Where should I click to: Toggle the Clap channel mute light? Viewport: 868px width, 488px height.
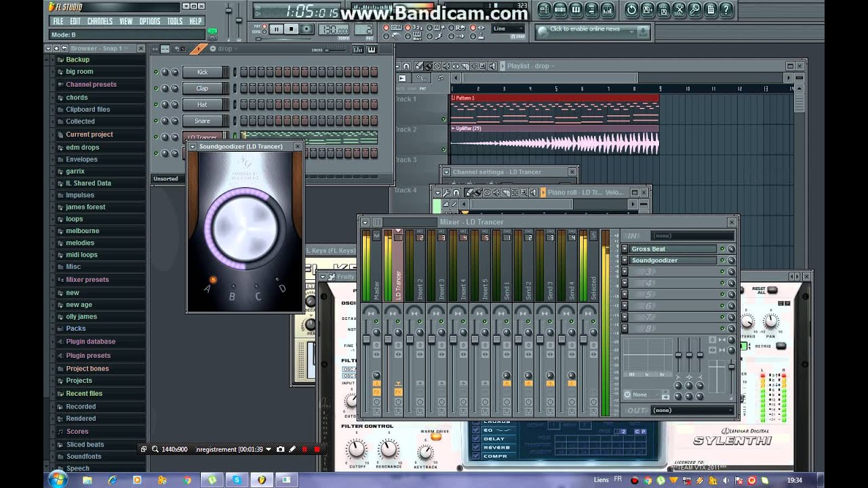(156, 88)
